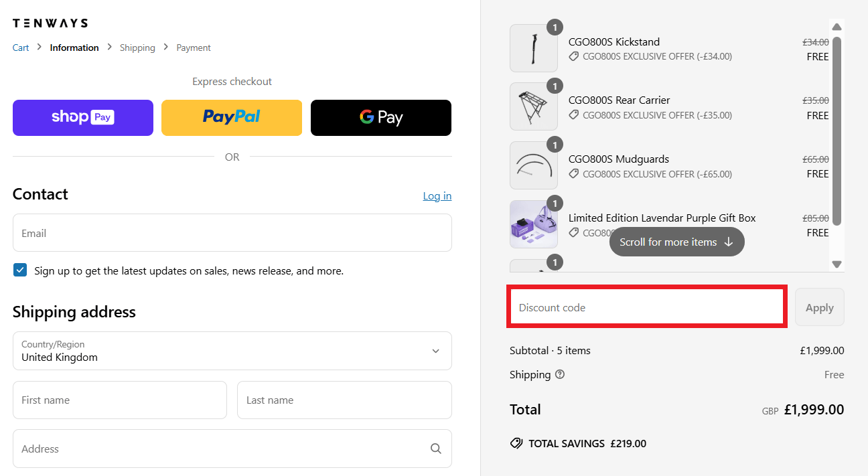Viewport: 868px width, 476px height.
Task: Click the scroll-down arrow in item list
Action: pyautogui.click(x=837, y=264)
